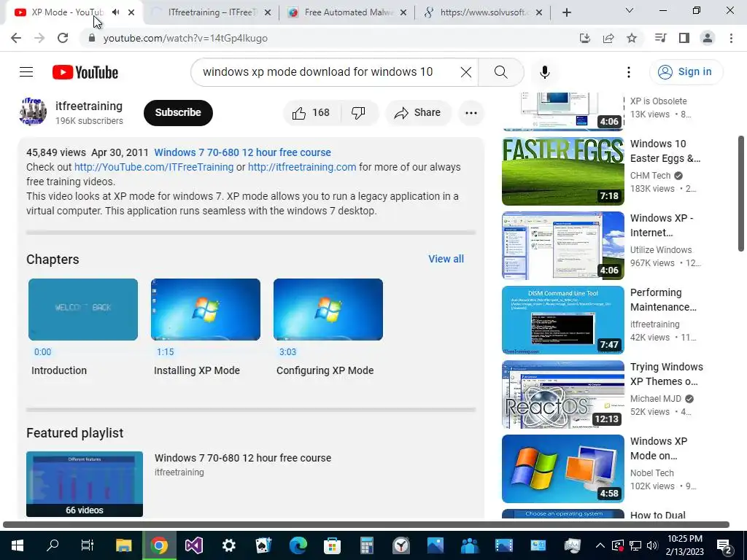The width and height of the screenshot is (747, 560).
Task: Open the media control icon in Chrome toolbar
Action: coord(660,38)
